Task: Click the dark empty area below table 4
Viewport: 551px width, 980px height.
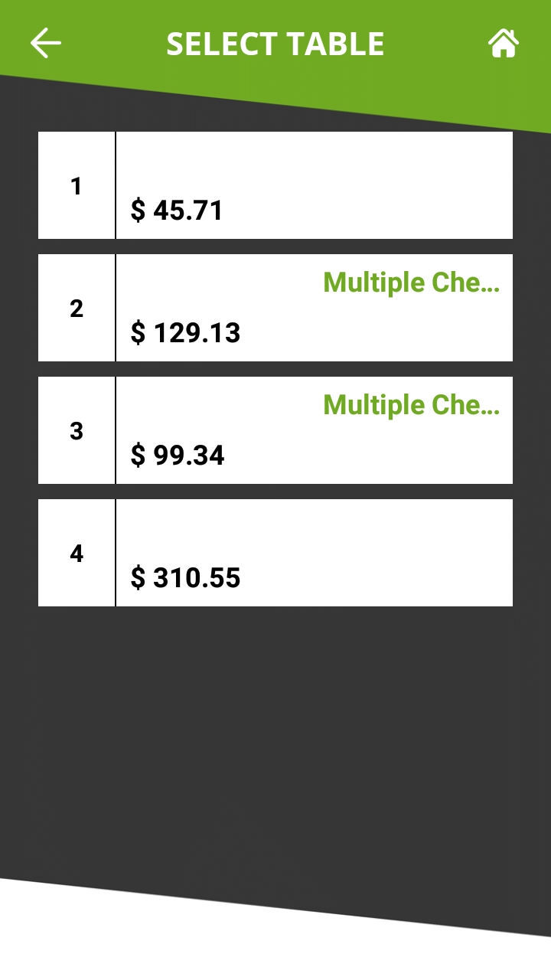Action: point(275,735)
